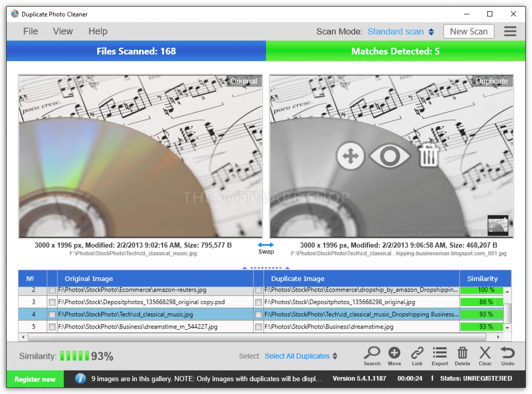Screen dimensions: 532x394
Task: Click the dotted panel splitter expander
Action: pos(266,268)
